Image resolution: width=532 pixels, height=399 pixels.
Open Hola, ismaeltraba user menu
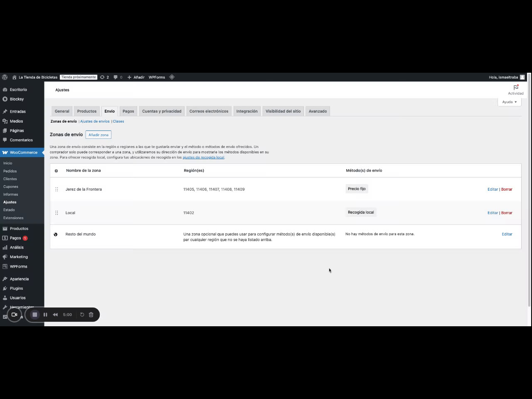point(507,77)
